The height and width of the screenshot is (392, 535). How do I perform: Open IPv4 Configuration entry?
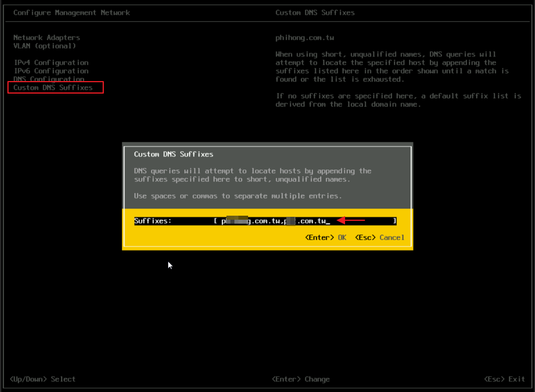[51, 63]
